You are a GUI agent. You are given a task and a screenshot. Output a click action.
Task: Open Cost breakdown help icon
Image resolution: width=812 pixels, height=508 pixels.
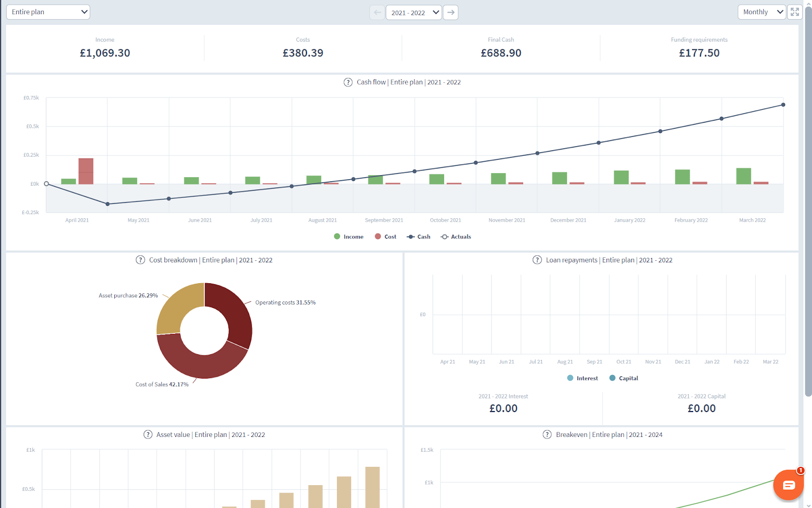coord(141,260)
